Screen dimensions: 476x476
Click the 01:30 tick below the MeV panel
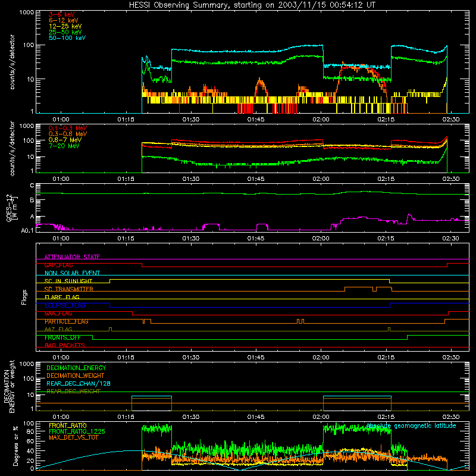click(190, 179)
